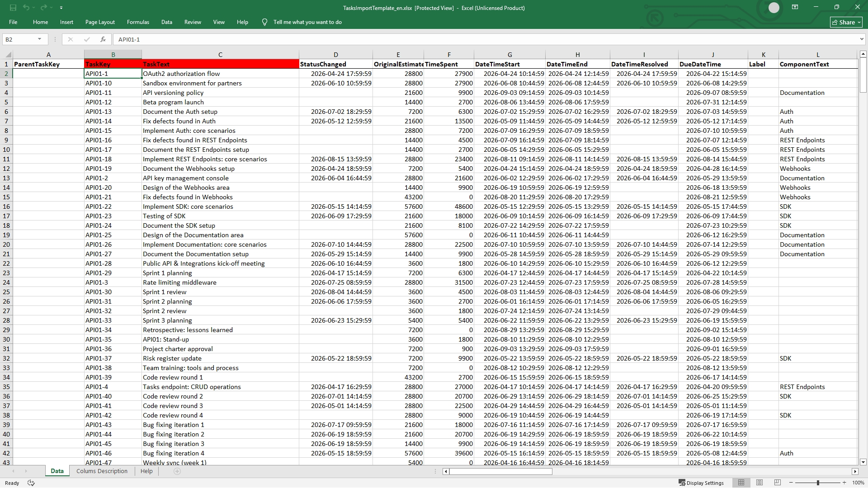This screenshot has width=868, height=488.
Task: Select the Data sheet tab
Action: (57, 471)
